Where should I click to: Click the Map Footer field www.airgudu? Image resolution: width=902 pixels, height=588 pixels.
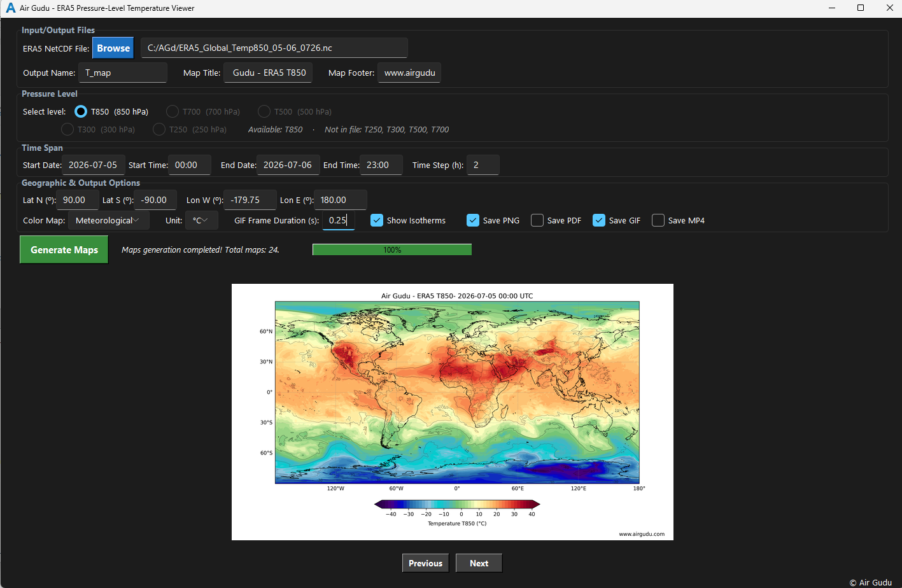click(x=409, y=73)
